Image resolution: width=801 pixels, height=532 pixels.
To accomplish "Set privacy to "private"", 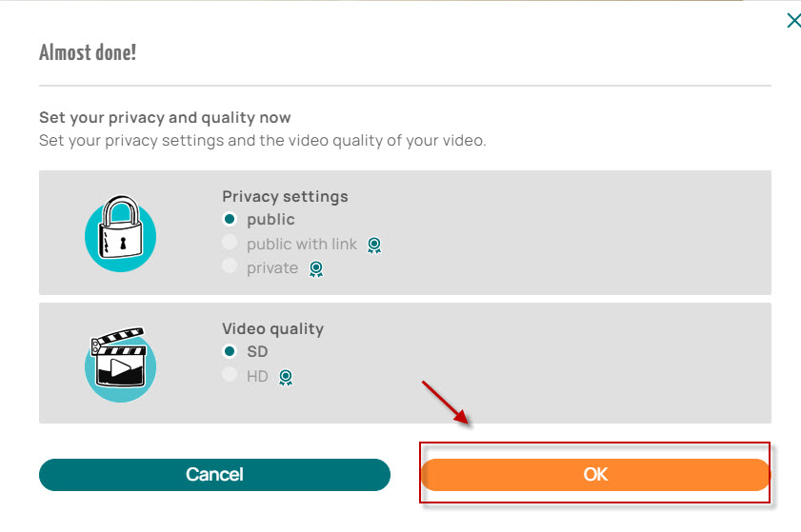I will [230, 267].
